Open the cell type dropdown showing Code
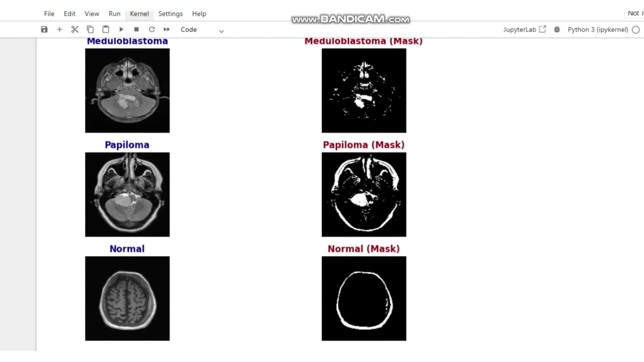Viewport: 644px width, 362px height. click(202, 30)
